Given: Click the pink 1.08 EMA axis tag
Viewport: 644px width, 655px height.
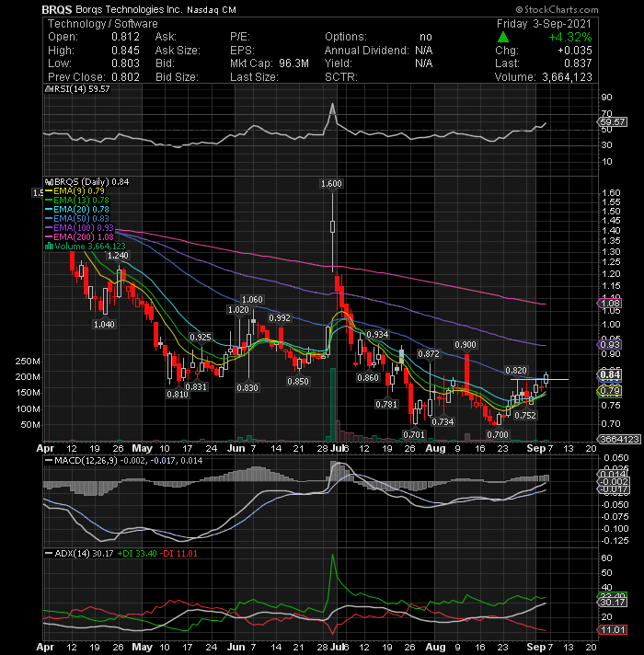Looking at the screenshot, I should pos(610,304).
